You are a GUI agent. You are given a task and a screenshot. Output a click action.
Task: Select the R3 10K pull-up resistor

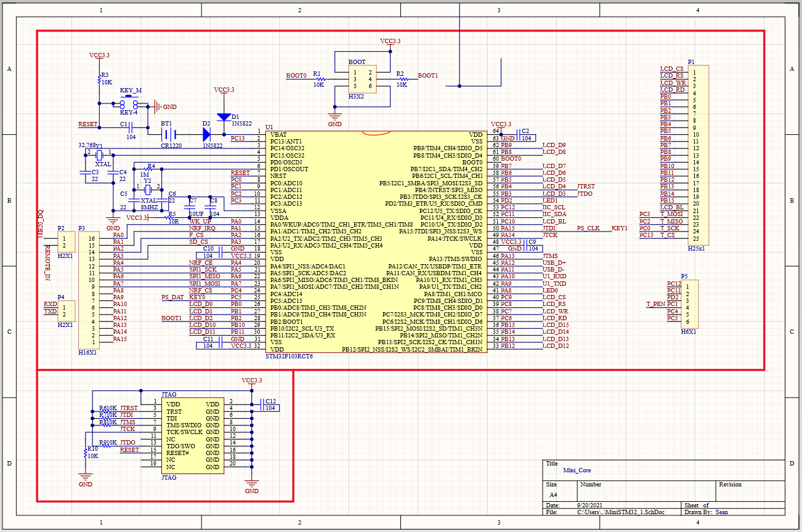pyautogui.click(x=99, y=78)
